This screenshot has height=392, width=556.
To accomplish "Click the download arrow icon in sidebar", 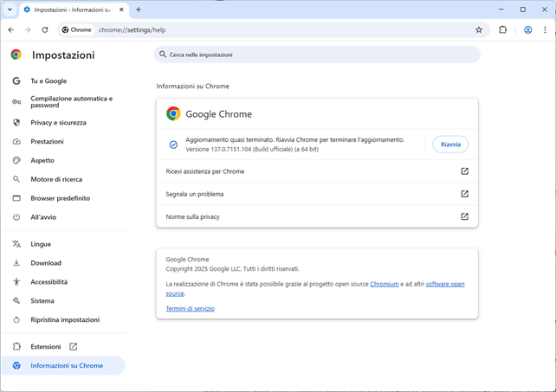I will (x=16, y=263).
